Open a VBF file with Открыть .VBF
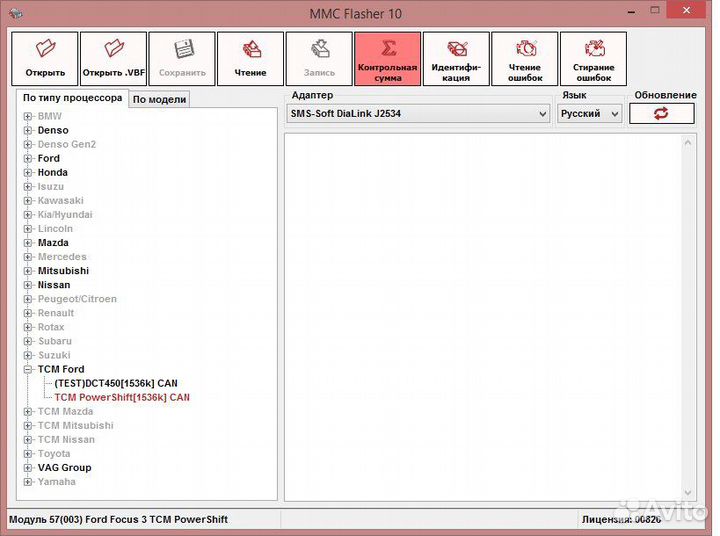Image resolution: width=720 pixels, height=536 pixels. click(x=113, y=58)
